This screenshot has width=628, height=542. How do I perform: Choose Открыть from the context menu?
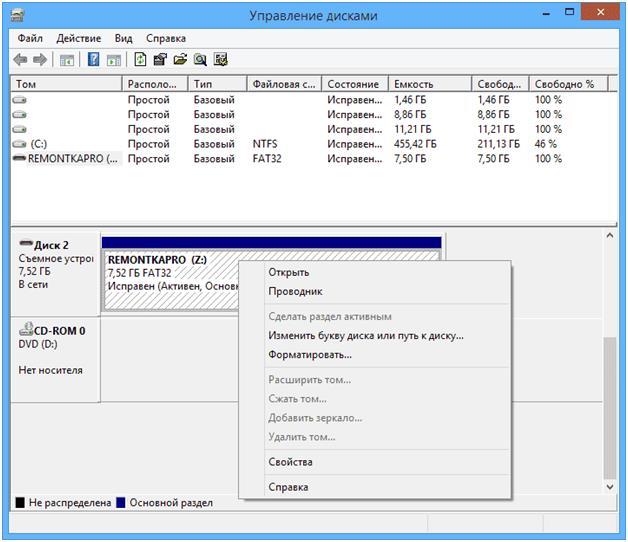point(288,272)
